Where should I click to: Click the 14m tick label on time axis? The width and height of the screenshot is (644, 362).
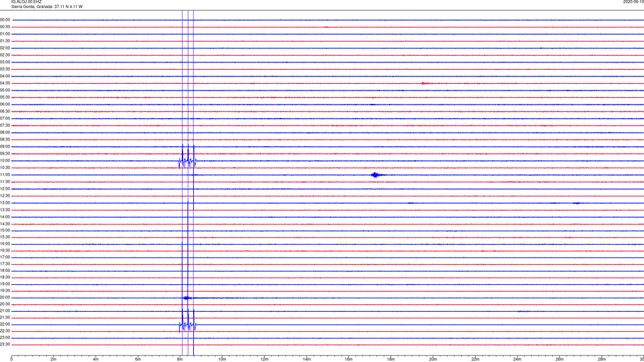(307, 359)
